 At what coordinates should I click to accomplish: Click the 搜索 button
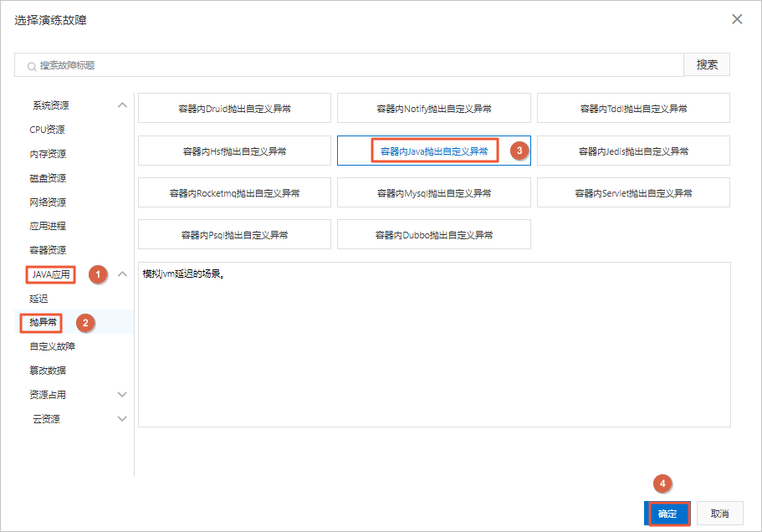[707, 64]
